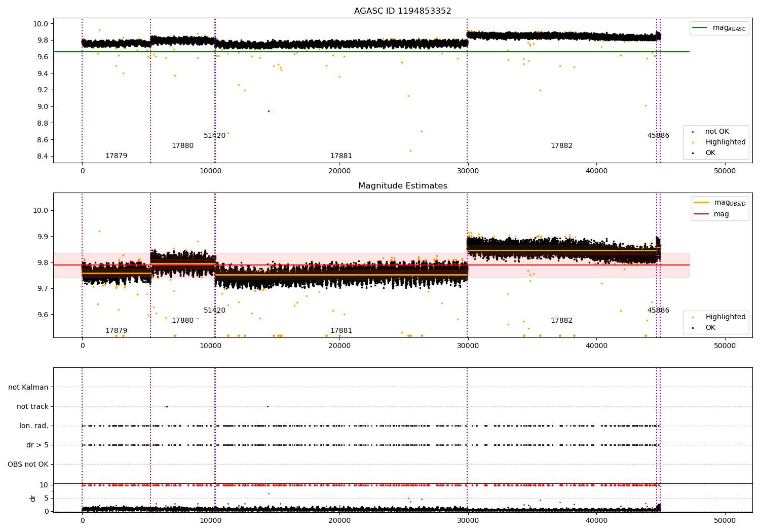Click green line sample in mag AGASC legend
The width and height of the screenshot is (760, 532).
700,28
